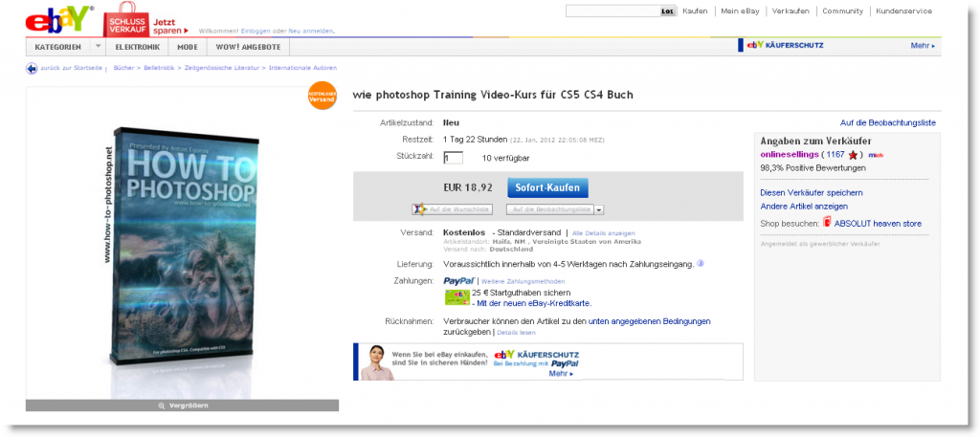The height and width of the screenshot is (437, 980).
Task: Click the back arrow to Startseite
Action: tap(32, 68)
